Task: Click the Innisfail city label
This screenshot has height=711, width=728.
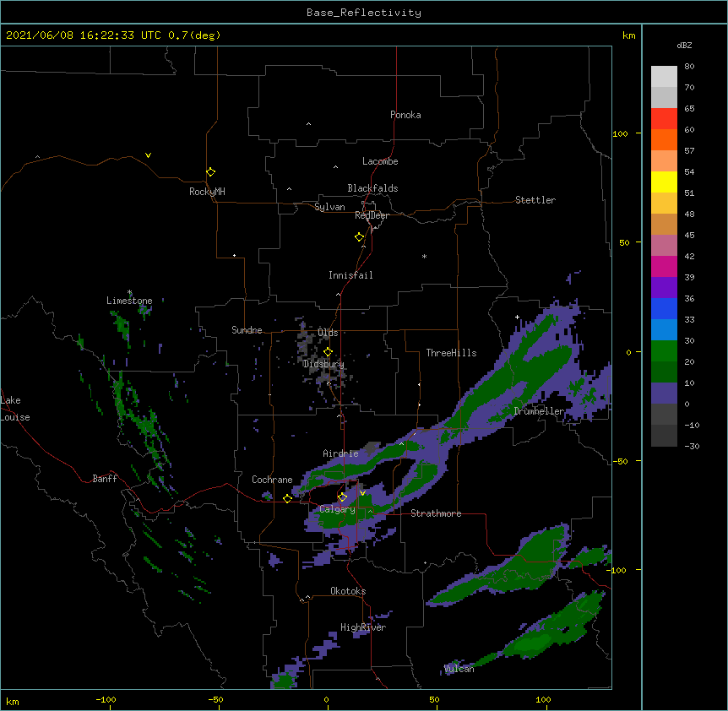Action: tap(350, 275)
